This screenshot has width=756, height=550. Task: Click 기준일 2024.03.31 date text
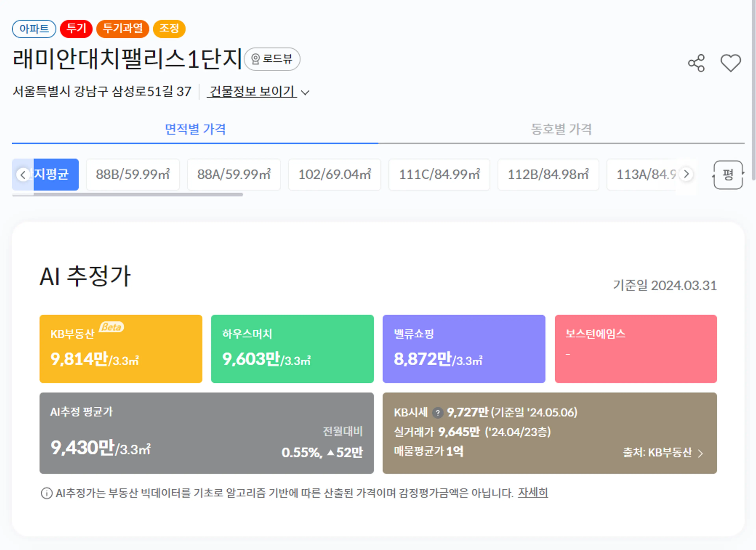665,285
